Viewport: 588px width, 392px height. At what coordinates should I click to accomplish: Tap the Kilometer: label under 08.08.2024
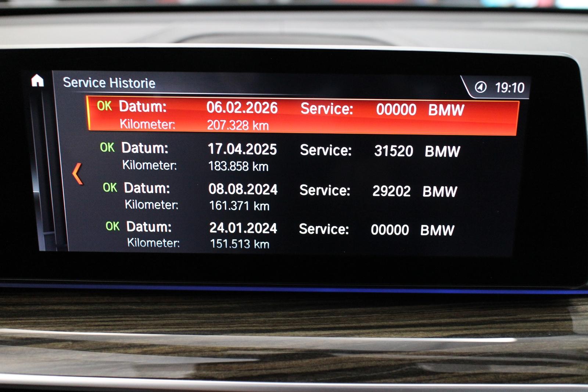[151, 204]
